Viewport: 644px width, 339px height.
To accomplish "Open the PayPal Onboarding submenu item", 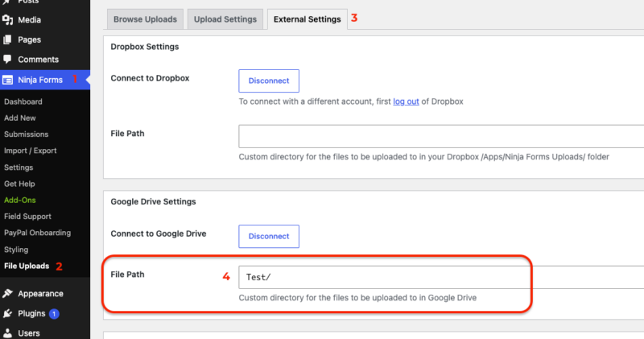I will (37, 233).
